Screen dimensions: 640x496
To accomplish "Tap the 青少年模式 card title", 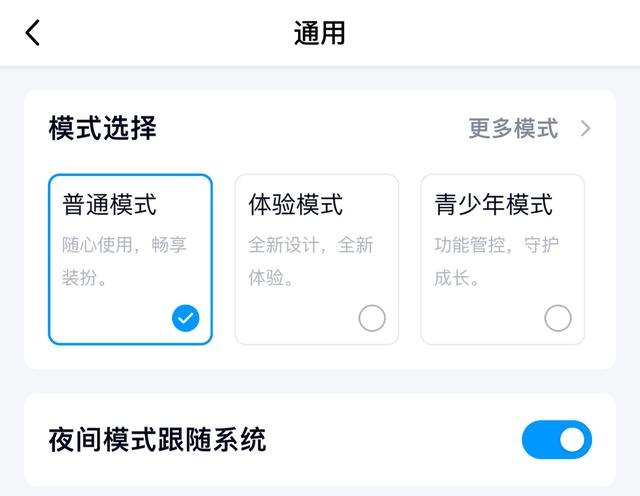I will (x=494, y=205).
